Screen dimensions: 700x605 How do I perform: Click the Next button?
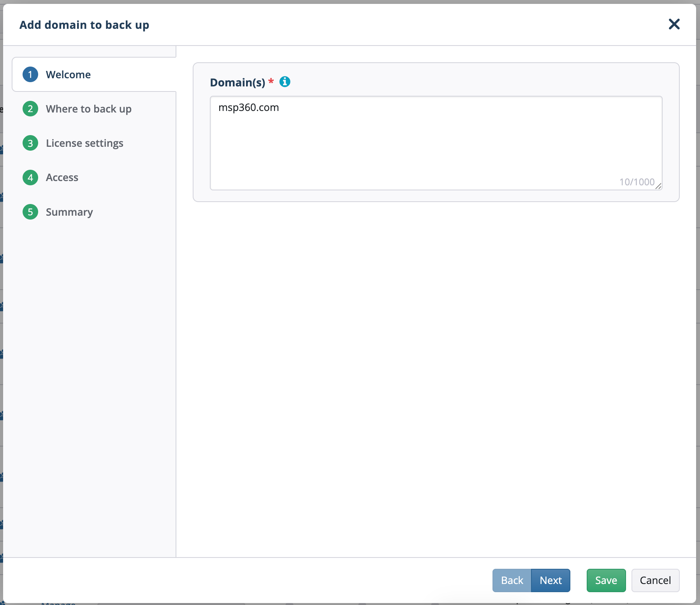551,580
